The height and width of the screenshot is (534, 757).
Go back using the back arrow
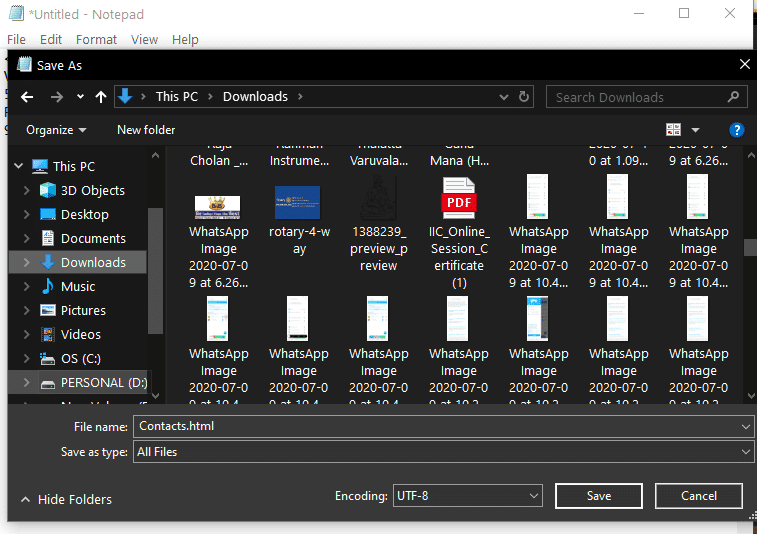(27, 97)
